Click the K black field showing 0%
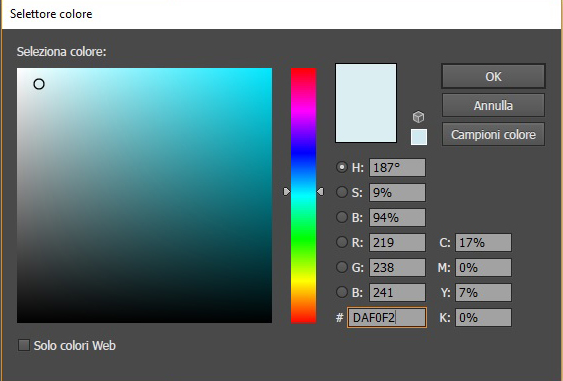The width and height of the screenshot is (563, 381). point(483,317)
